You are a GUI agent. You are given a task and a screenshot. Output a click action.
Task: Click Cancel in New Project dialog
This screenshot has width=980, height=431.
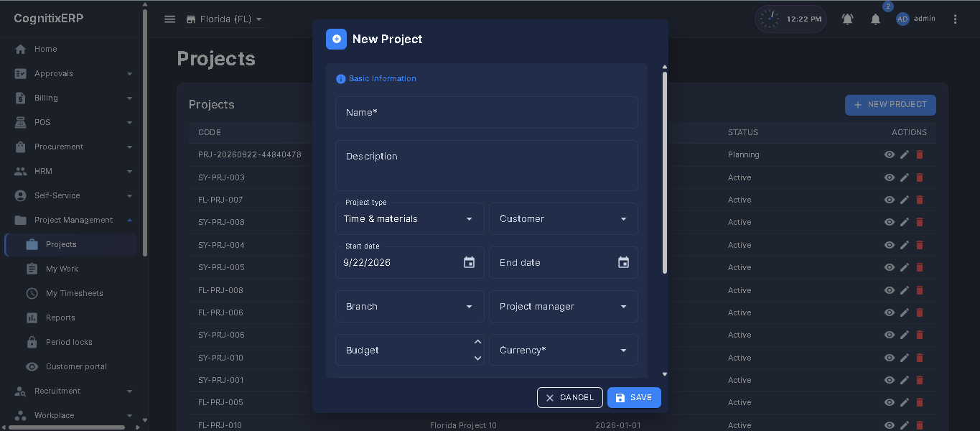570,397
